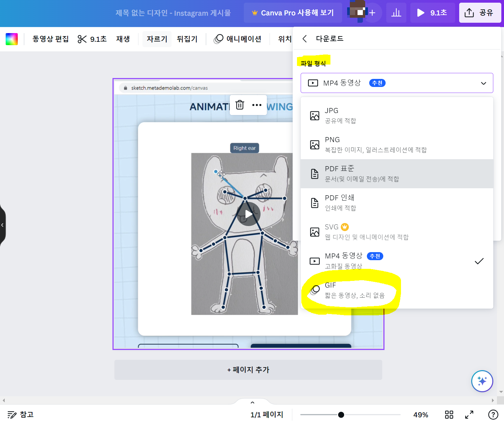Collapse the left sidebar arrow

click(x=3, y=225)
